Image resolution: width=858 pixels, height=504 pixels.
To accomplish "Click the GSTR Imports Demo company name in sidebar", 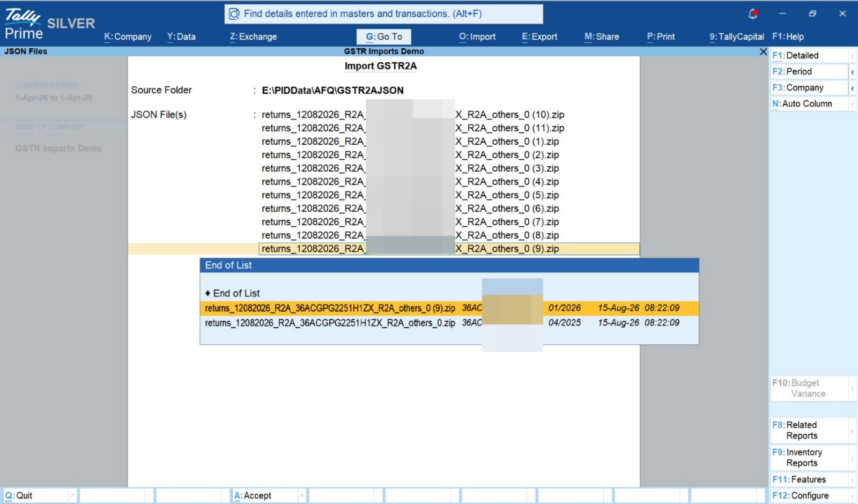I will (x=58, y=149).
